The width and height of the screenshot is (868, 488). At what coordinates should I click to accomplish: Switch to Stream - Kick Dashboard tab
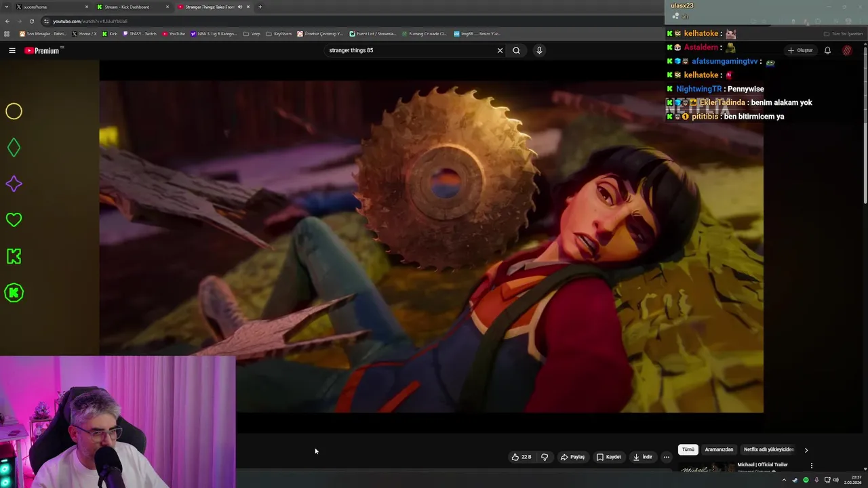[x=132, y=7]
